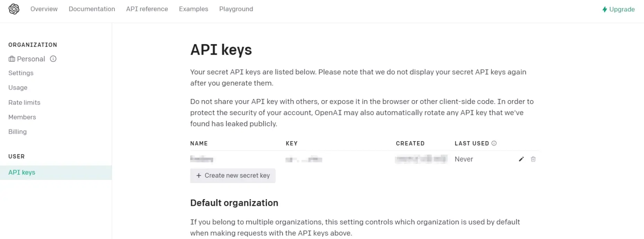Viewport: 644px width, 239px height.
Task: Click the Upgrade link
Action: pos(621,9)
